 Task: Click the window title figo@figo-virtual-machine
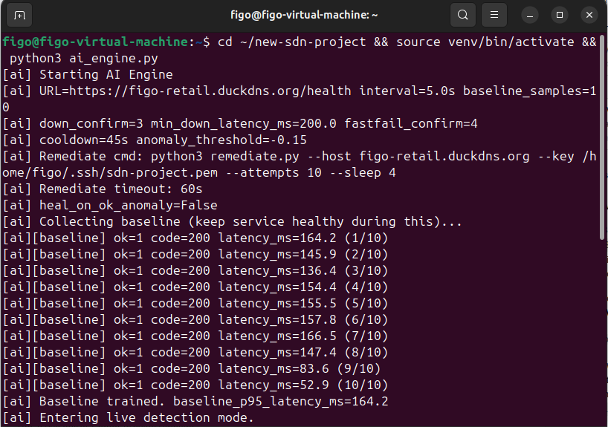(x=304, y=15)
